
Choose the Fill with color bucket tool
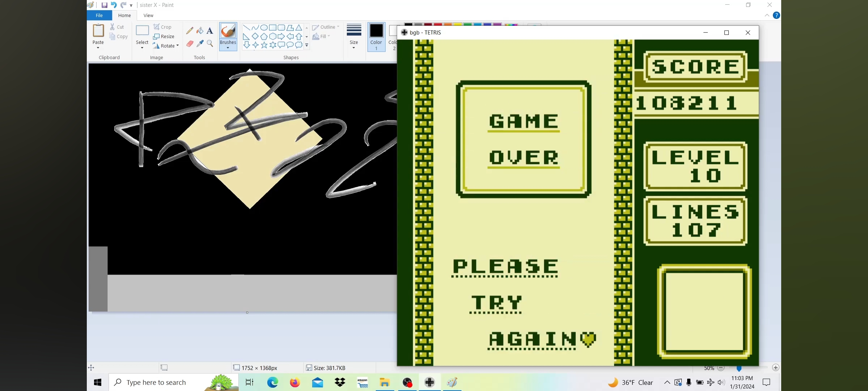pos(200,31)
